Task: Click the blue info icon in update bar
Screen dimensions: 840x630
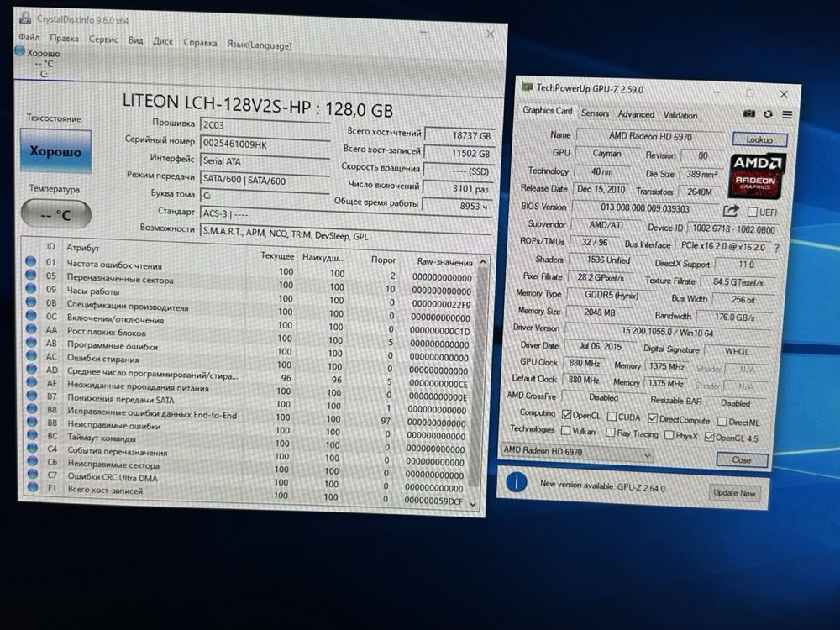Action: 516,482
